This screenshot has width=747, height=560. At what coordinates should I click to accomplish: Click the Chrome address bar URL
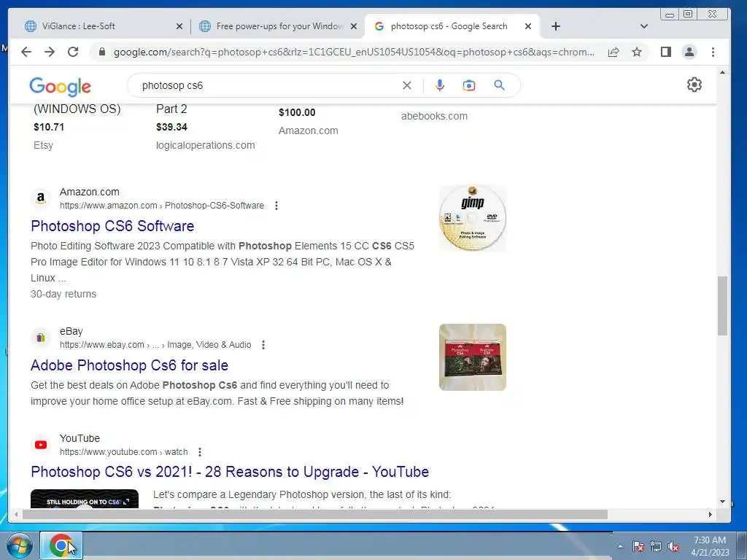tap(354, 52)
